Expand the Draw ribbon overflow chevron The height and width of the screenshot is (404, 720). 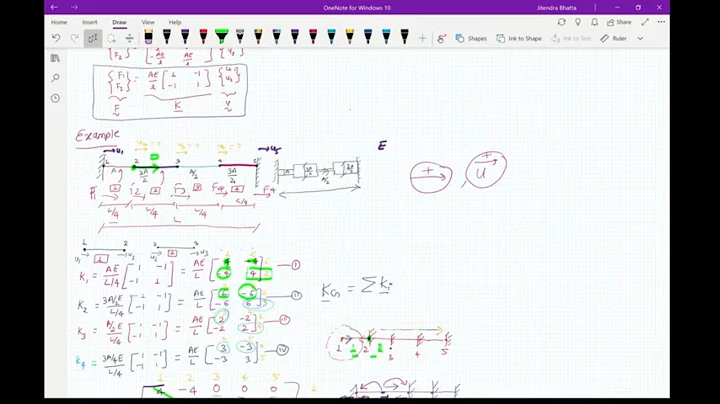pos(640,39)
